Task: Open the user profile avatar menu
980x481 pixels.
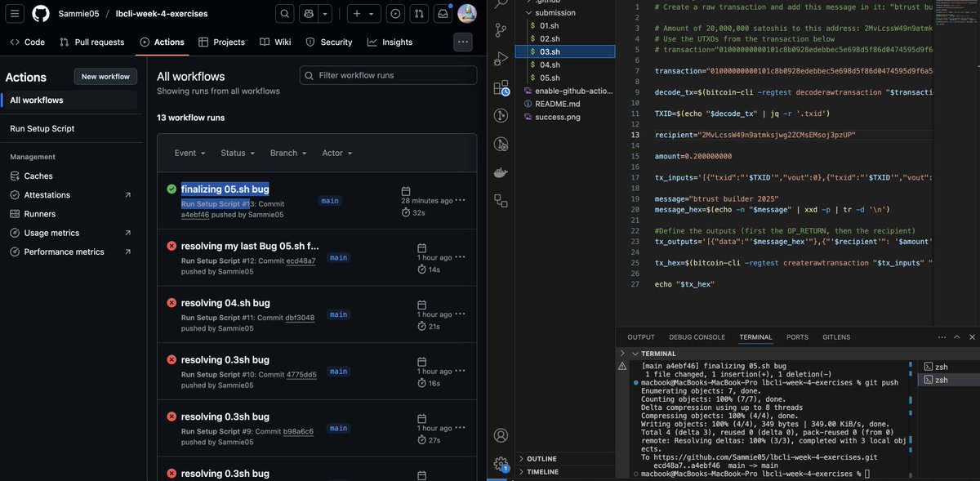Action: click(x=467, y=14)
